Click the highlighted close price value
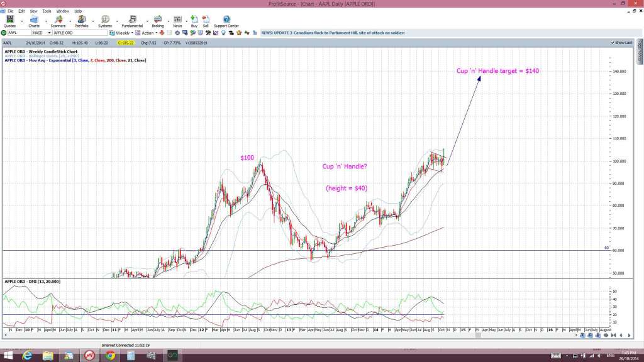This screenshot has height=362, width=644. click(x=126, y=43)
